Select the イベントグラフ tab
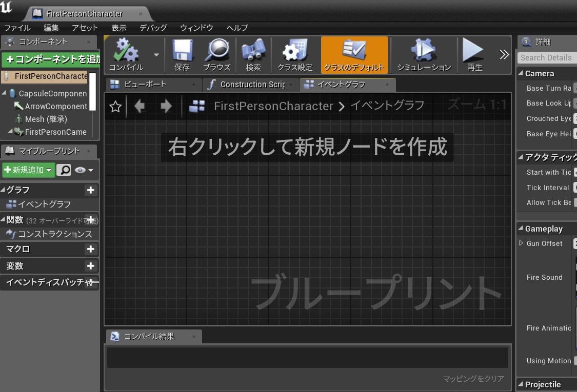The height and width of the screenshot is (392, 577). point(347,85)
